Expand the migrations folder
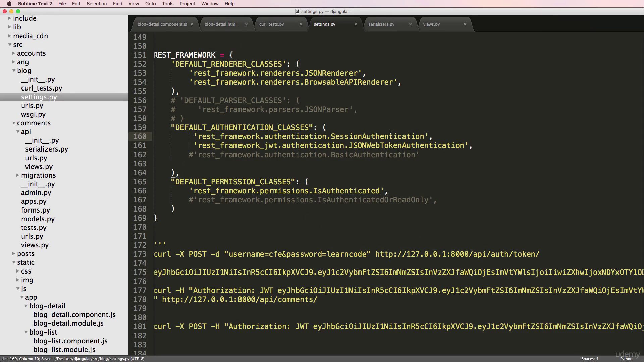 point(18,175)
